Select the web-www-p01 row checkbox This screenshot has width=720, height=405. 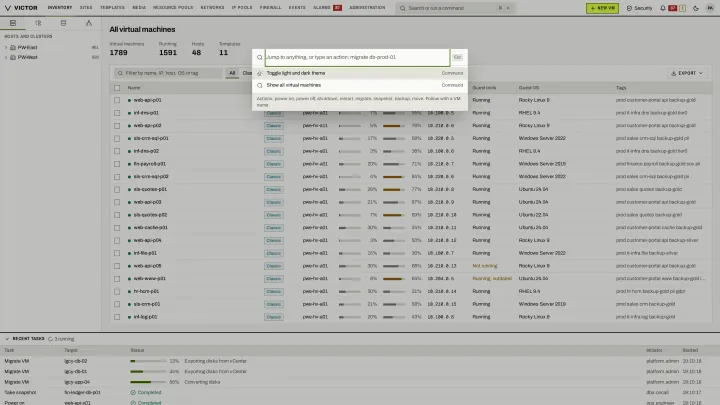[117, 279]
